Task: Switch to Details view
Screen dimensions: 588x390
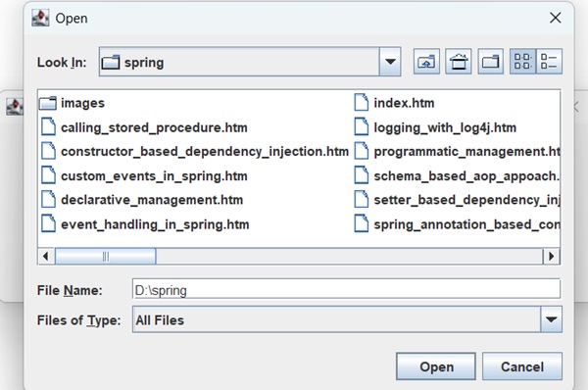Action: 549,62
